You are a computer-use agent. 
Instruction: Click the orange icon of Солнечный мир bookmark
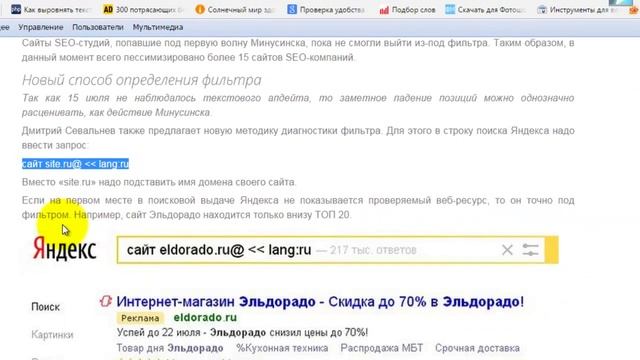click(x=200, y=9)
